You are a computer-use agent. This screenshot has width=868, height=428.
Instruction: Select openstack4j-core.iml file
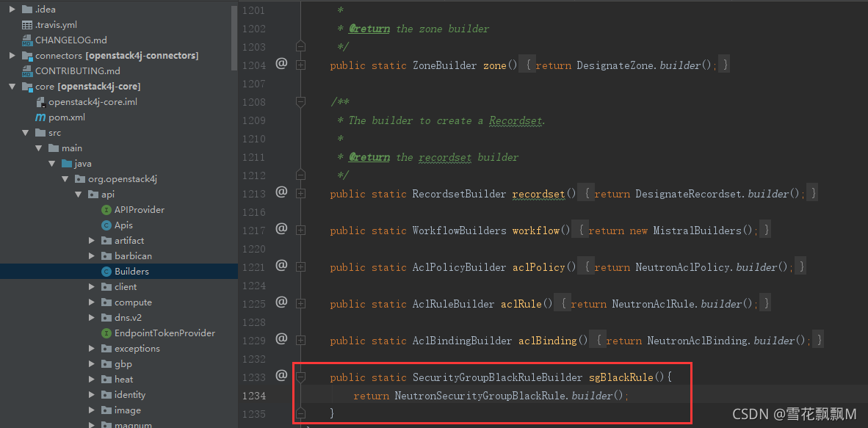pos(93,102)
